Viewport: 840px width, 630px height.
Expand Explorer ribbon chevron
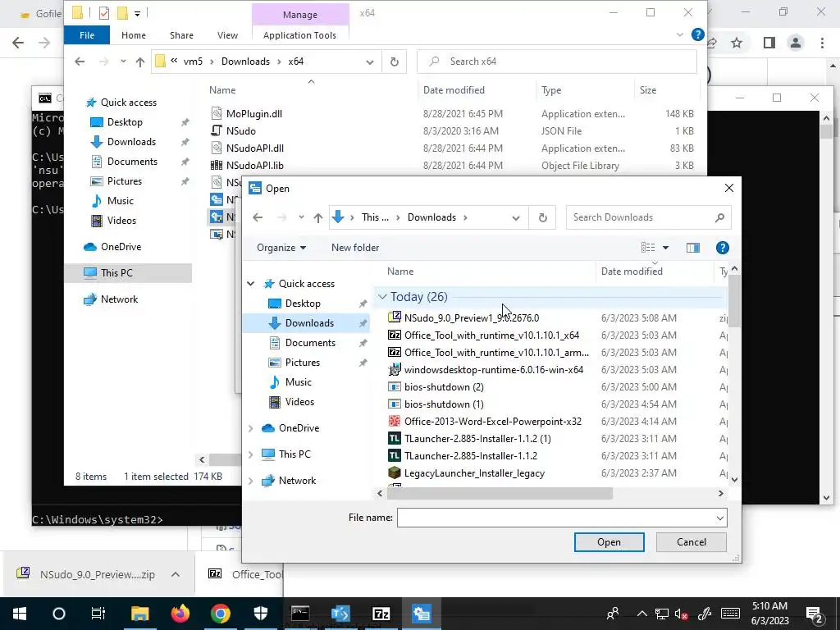[680, 34]
